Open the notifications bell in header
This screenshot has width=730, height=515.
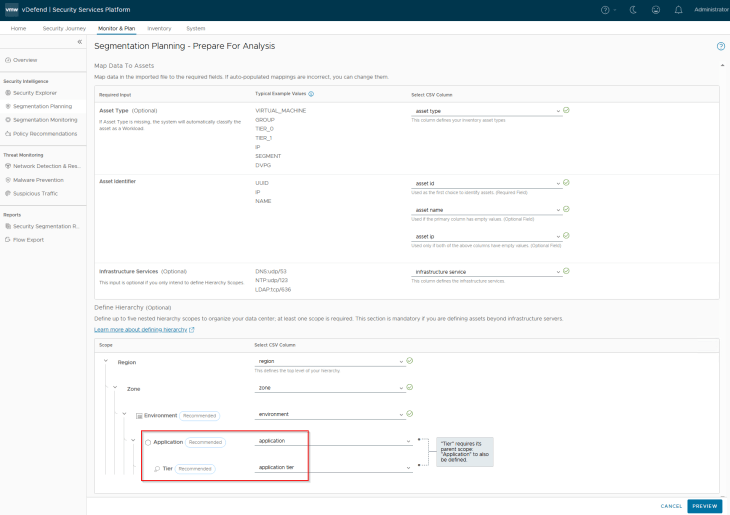pos(679,9)
